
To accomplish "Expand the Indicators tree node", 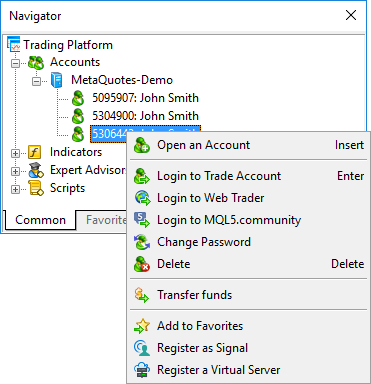I will coord(15,153).
